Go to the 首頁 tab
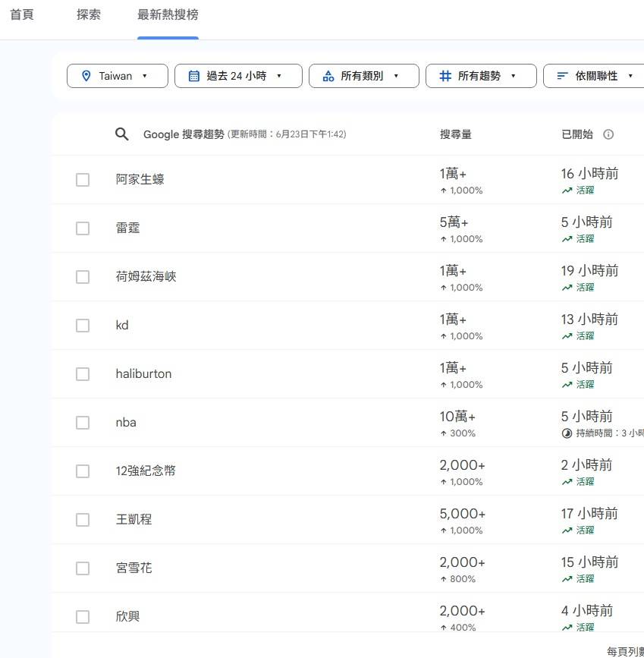This screenshot has width=644, height=658. coord(22,14)
